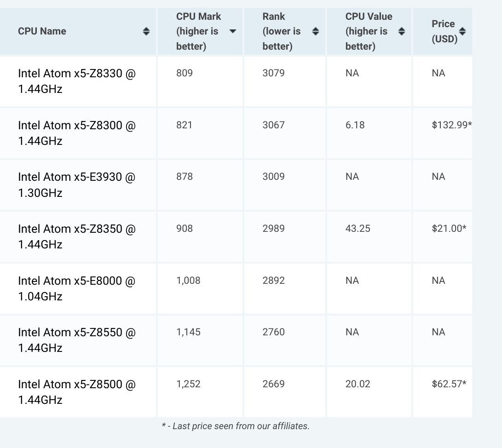Select the Intel Atom x5-E3930 row name
Viewport: 502px width, 448px height.
pyautogui.click(x=77, y=184)
